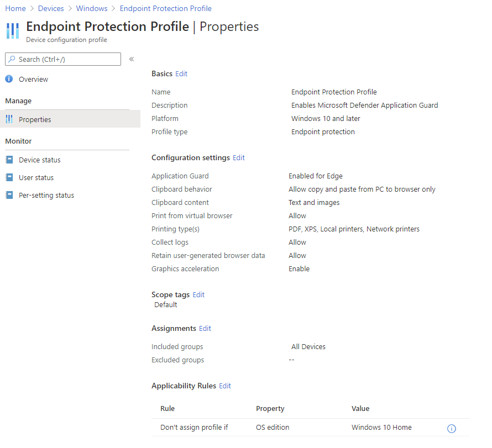Go to the Overview menu item
The width and height of the screenshot is (492, 448).
click(33, 79)
